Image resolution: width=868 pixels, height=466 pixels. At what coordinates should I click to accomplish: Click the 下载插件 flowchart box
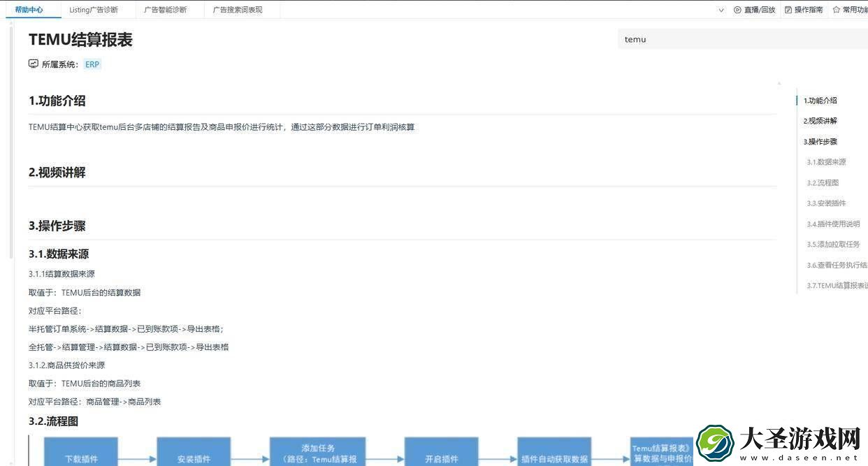(x=81, y=451)
